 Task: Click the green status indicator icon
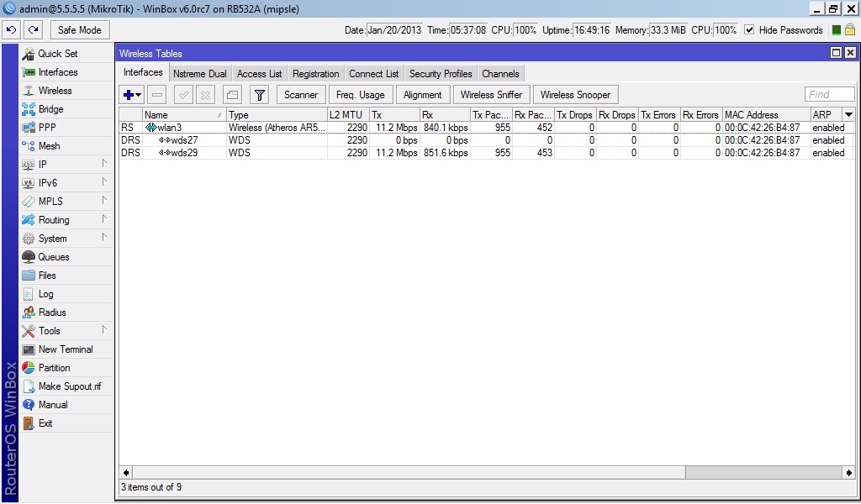(837, 30)
